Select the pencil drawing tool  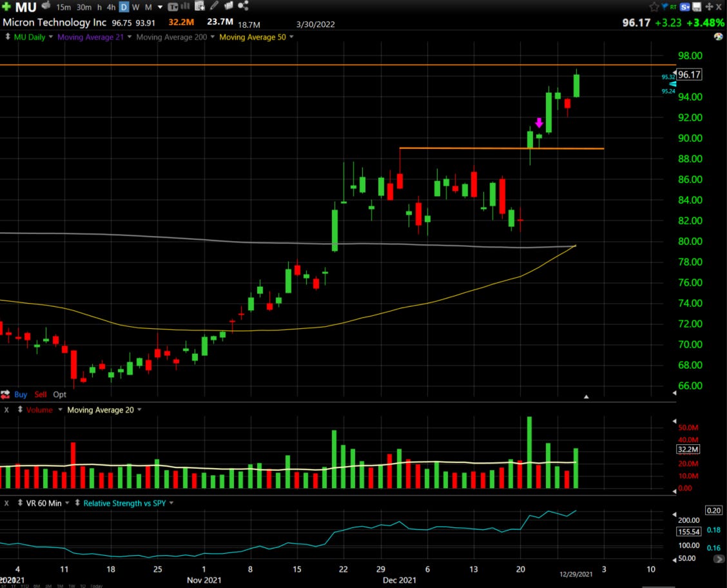(x=214, y=6)
